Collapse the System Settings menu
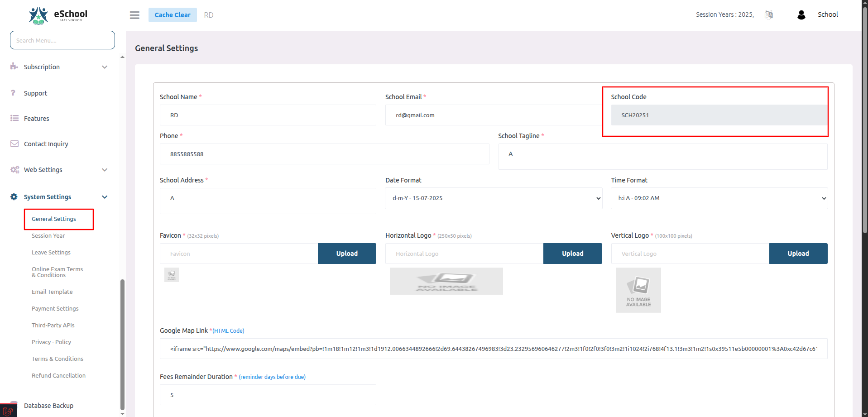Screen dimensions: 868x417 click(x=48, y=197)
